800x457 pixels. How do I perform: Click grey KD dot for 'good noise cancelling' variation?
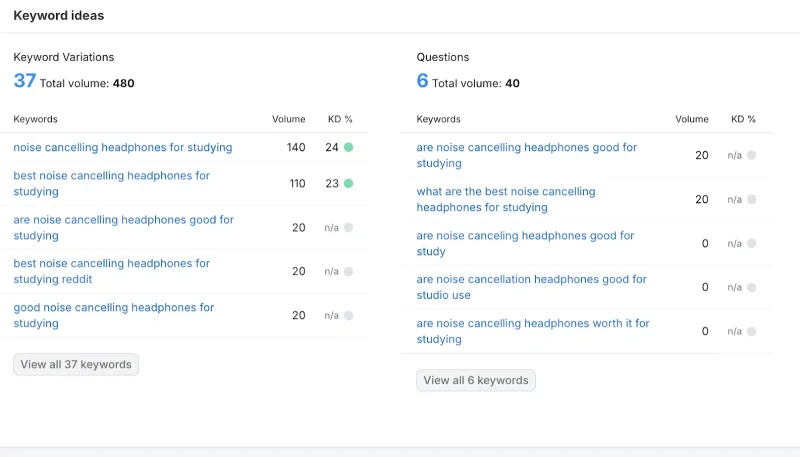point(348,315)
